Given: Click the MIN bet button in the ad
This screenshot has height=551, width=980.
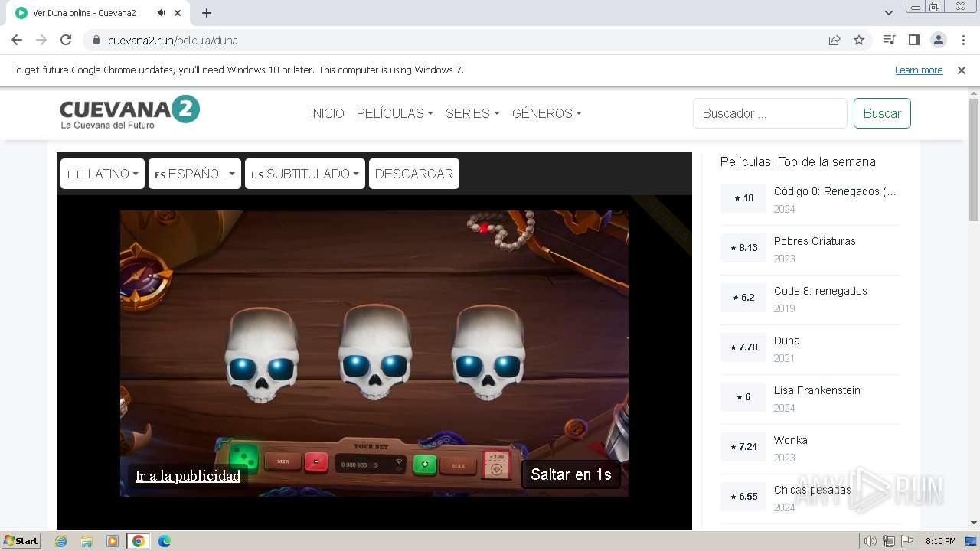Looking at the screenshot, I should tap(283, 461).
